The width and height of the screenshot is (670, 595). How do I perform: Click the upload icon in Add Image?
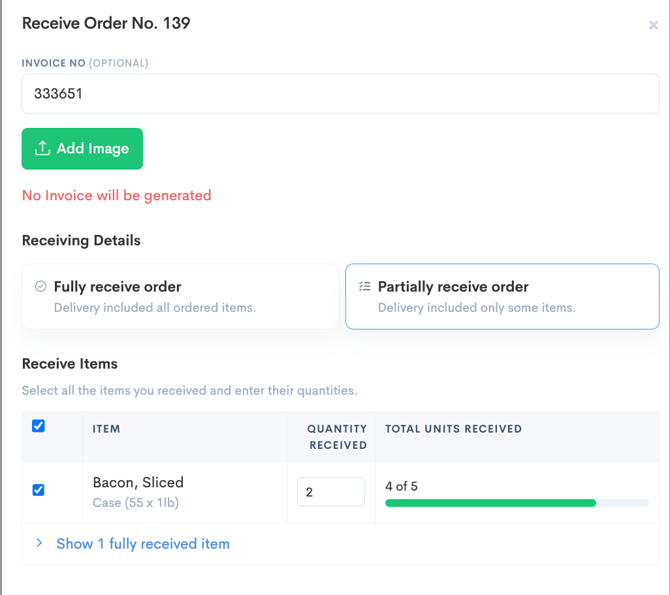(42, 148)
